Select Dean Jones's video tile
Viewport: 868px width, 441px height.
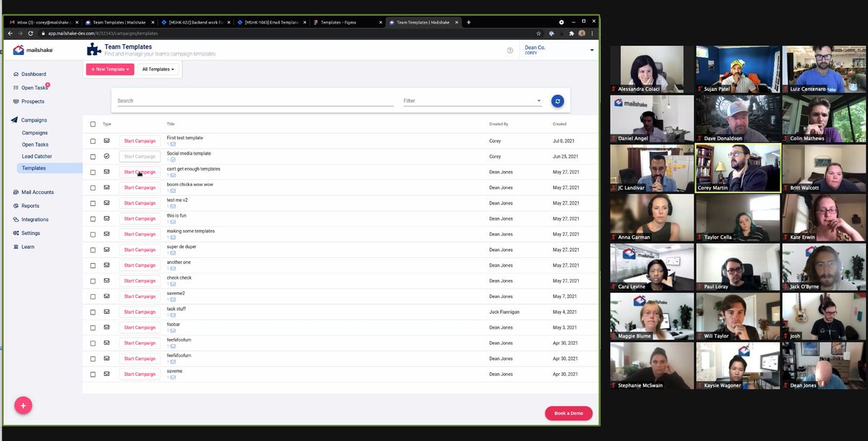[x=825, y=365]
